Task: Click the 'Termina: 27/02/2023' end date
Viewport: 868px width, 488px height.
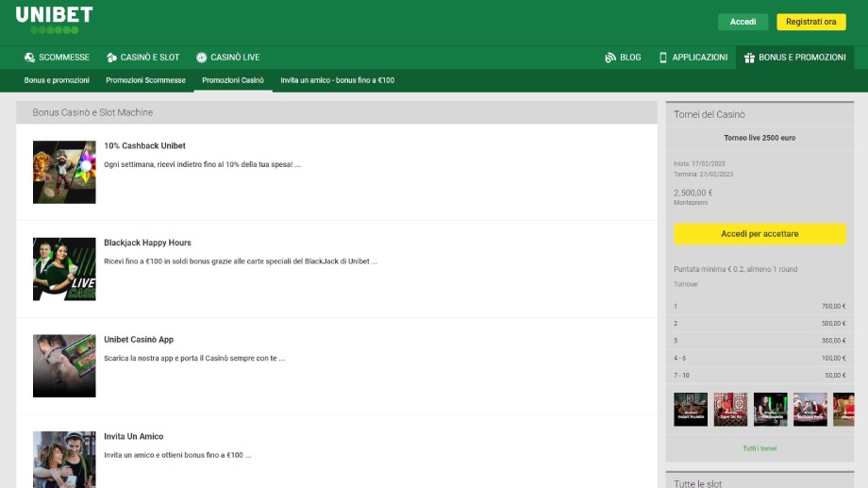Action: (703, 175)
